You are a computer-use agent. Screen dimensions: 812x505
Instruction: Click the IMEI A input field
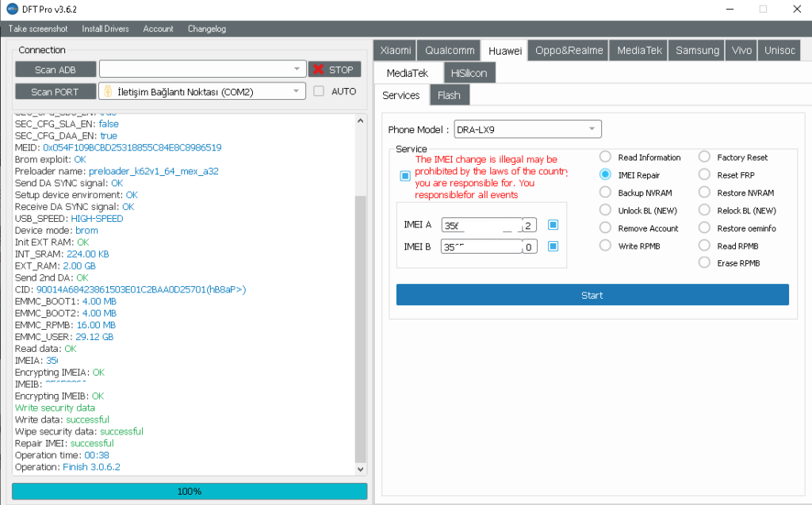tap(481, 225)
